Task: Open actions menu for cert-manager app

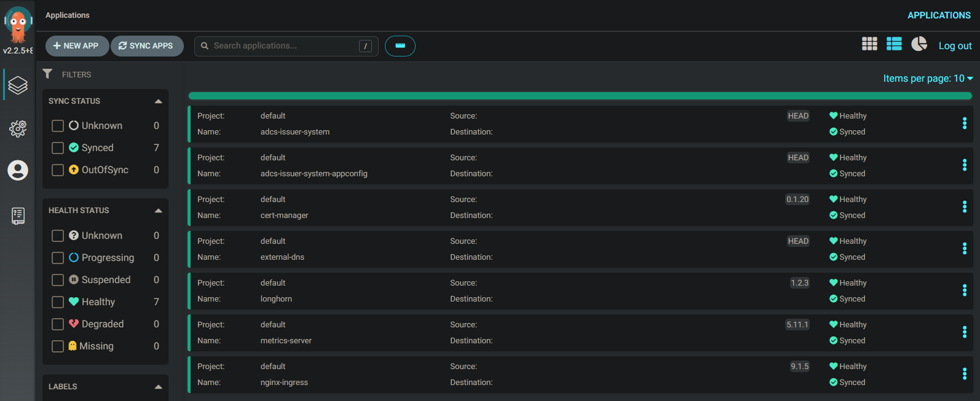Action: click(x=964, y=207)
